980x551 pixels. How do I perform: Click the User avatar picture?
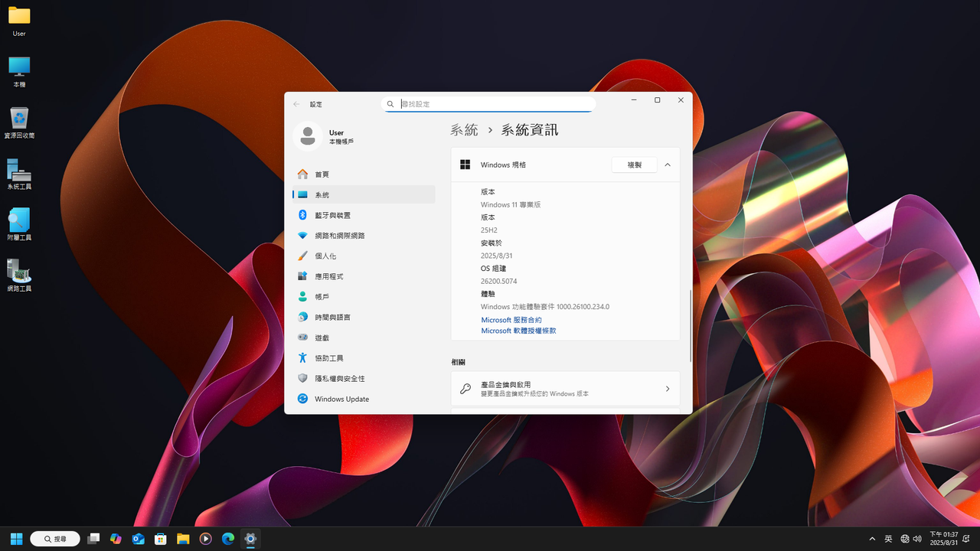tap(308, 136)
